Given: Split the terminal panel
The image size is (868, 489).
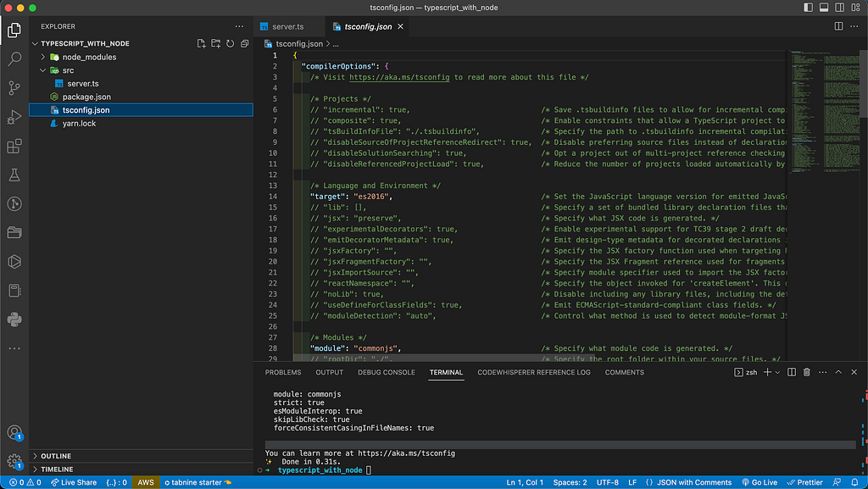Looking at the screenshot, I should (792, 372).
